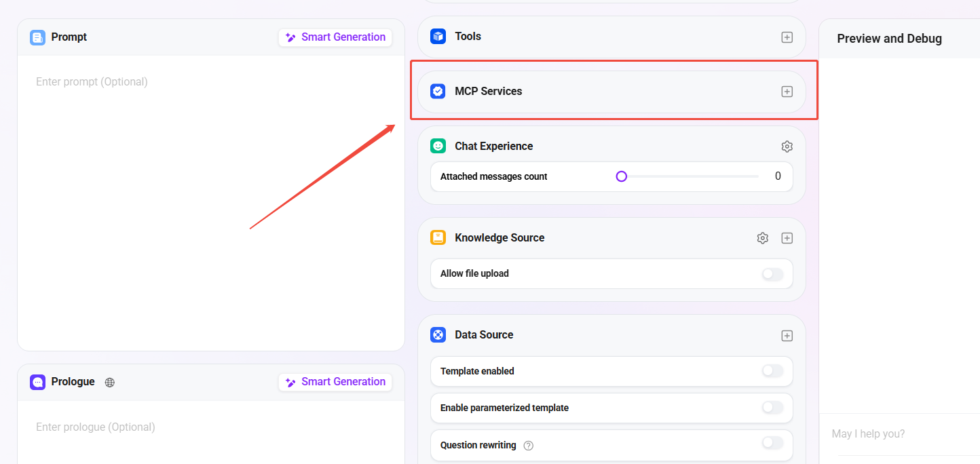The height and width of the screenshot is (464, 980).
Task: Click the blue Data Source icon
Action: (x=438, y=335)
